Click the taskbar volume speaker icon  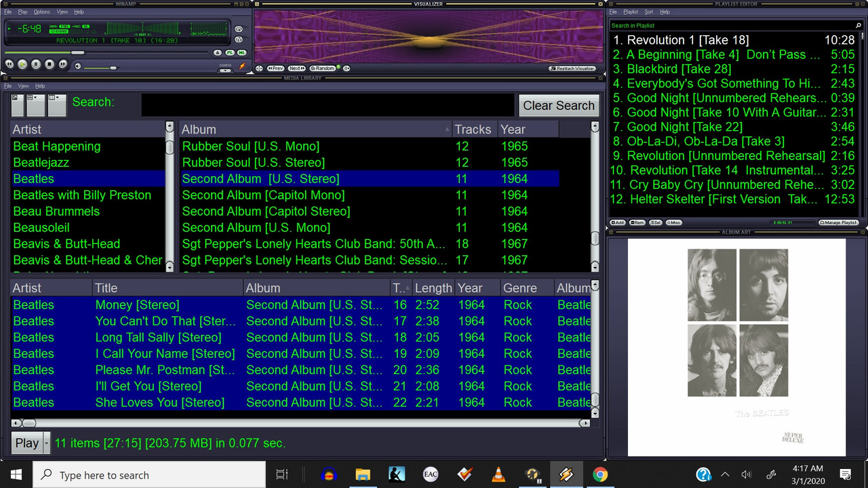[x=747, y=474]
